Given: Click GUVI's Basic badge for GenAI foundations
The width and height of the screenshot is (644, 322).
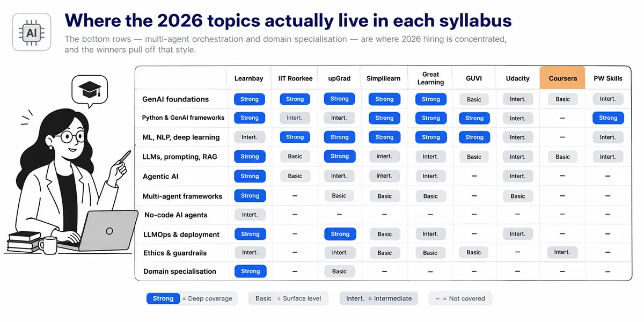Looking at the screenshot, I should pyautogui.click(x=474, y=99).
